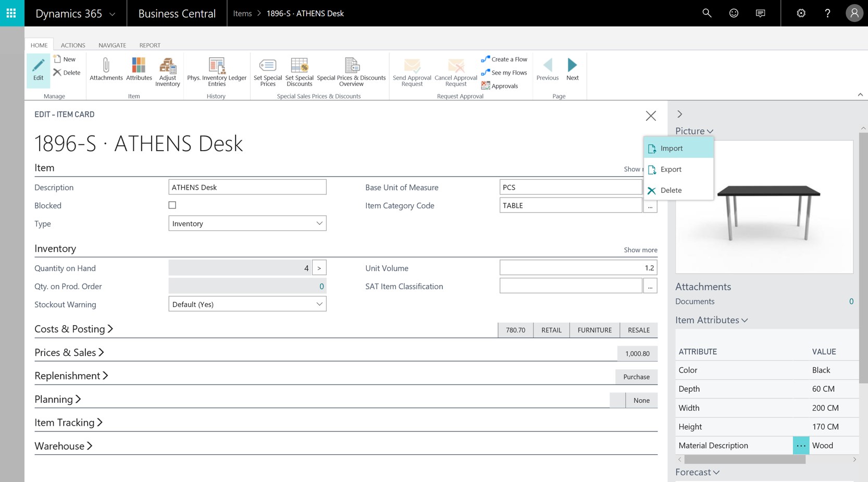Open the Item Attributes factbox menu
The height and width of the screenshot is (482, 868).
tap(712, 320)
